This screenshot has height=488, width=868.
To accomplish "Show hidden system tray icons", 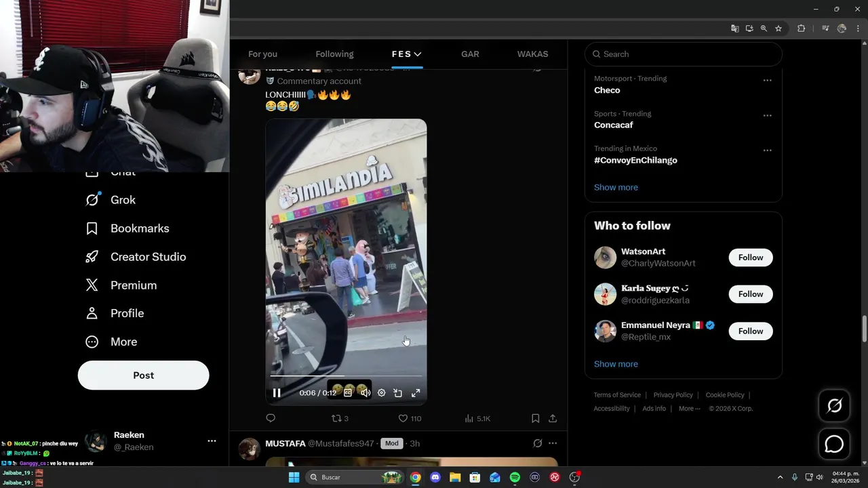I will (x=780, y=477).
